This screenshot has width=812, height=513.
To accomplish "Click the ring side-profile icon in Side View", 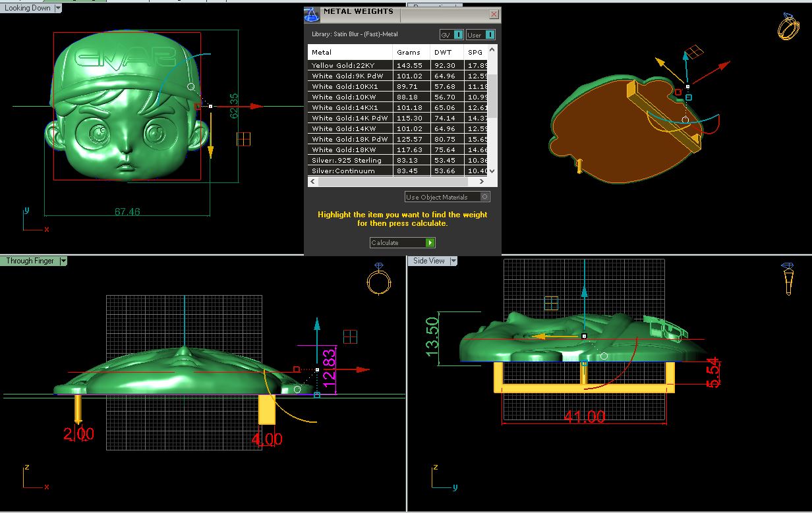I will tap(788, 279).
